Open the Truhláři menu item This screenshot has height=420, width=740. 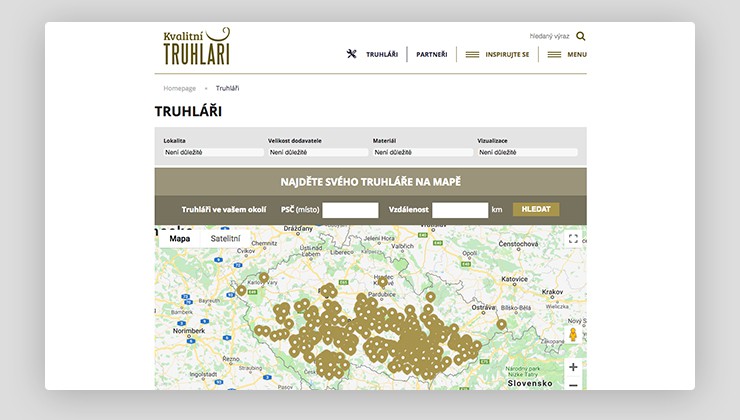pos(382,54)
